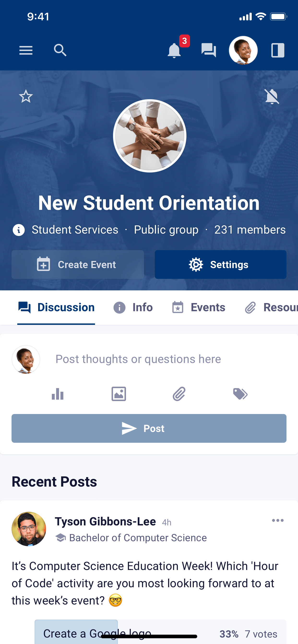Viewport: 298px width, 644px height.
Task: Switch to the Events tab
Action: [199, 307]
